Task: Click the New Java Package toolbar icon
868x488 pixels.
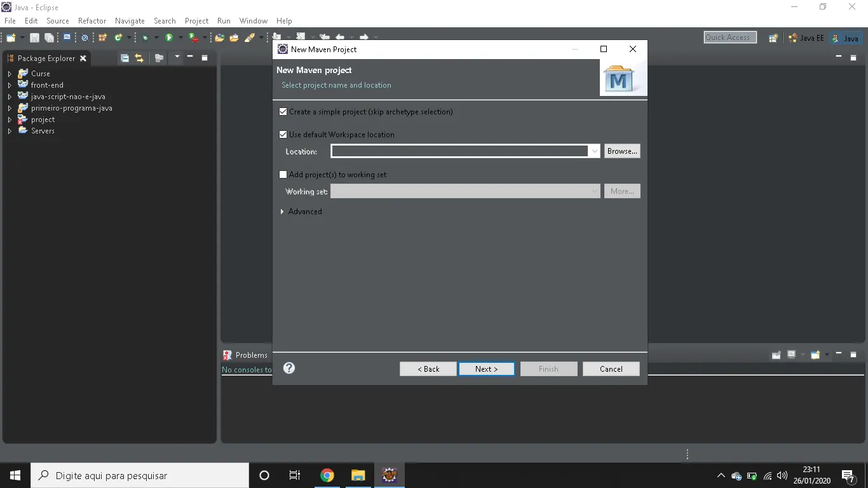Action: [x=102, y=38]
